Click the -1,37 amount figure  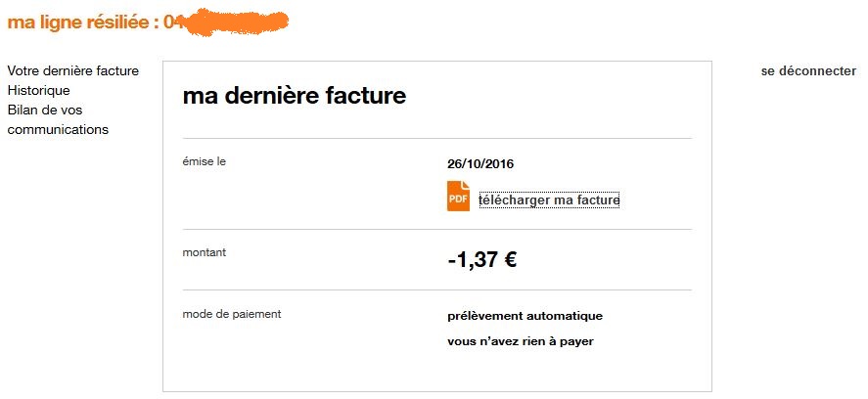(x=472, y=260)
